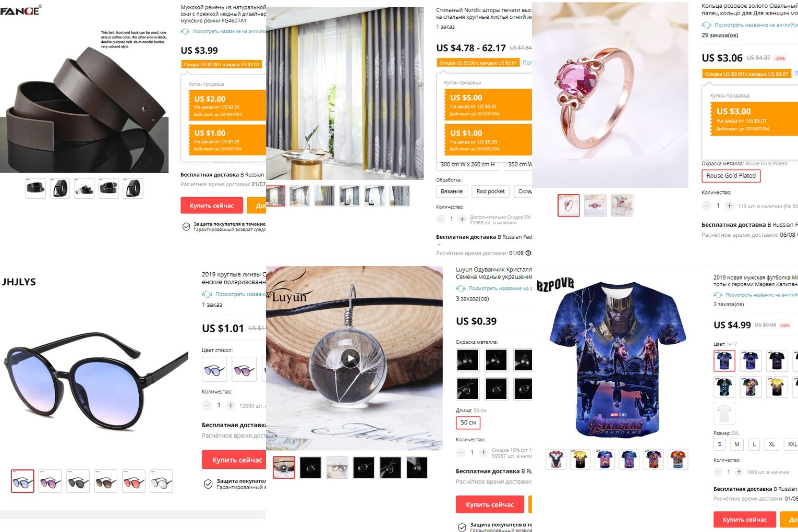Image resolution: width=798 pixels, height=532 pixels.
Task: Click the translate icon under the t-shirt title
Action: (718, 295)
